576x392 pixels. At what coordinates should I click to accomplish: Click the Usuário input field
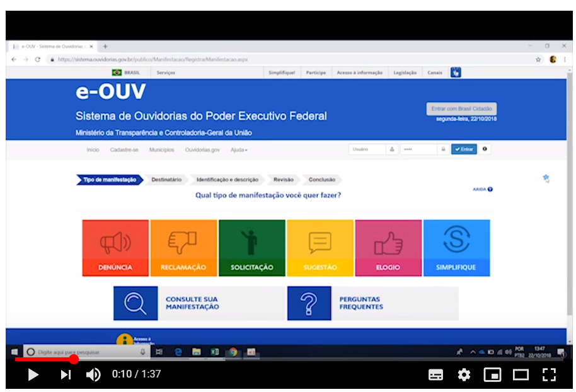[x=367, y=149]
